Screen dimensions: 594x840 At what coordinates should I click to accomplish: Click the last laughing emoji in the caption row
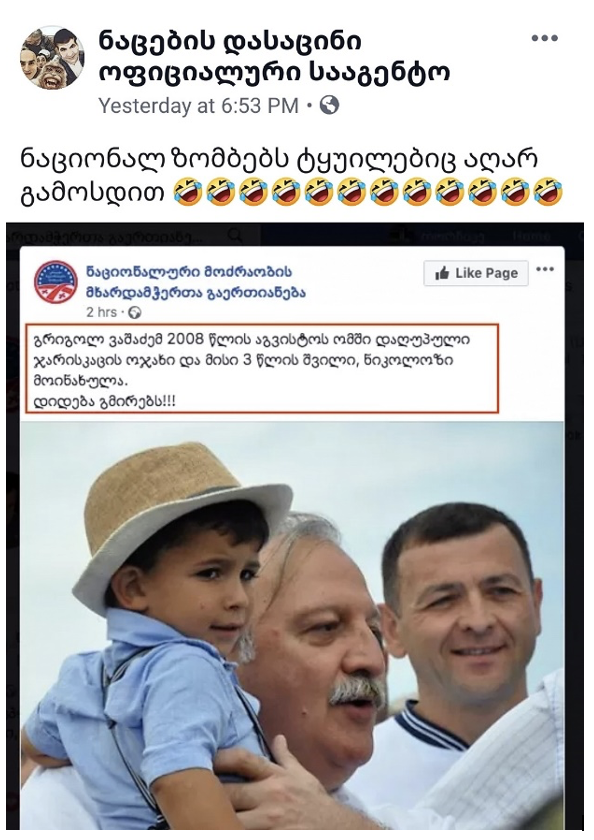pyautogui.click(x=548, y=192)
